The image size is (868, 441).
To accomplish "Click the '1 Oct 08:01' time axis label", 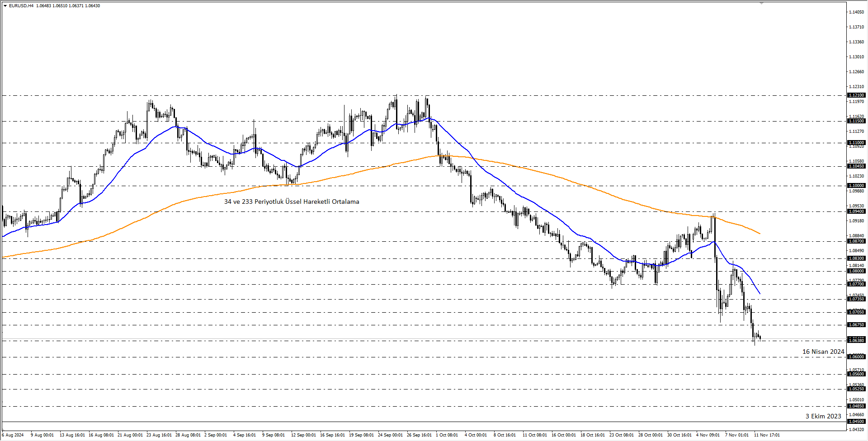I will (x=447, y=435).
